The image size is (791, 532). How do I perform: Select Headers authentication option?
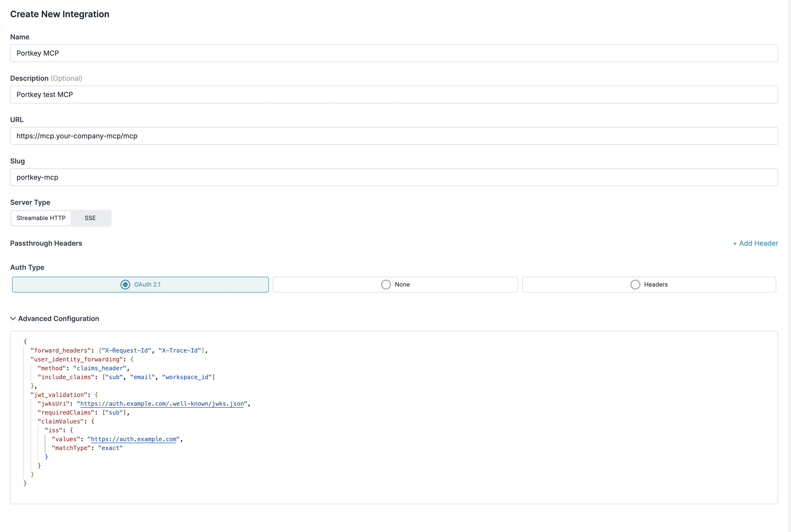tap(648, 284)
